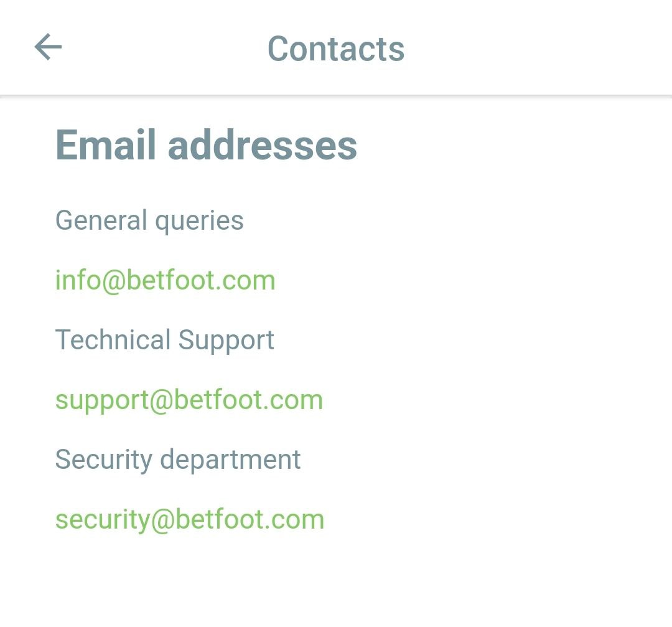Email the general queries address
The height and width of the screenshot is (627, 672).
(x=165, y=280)
